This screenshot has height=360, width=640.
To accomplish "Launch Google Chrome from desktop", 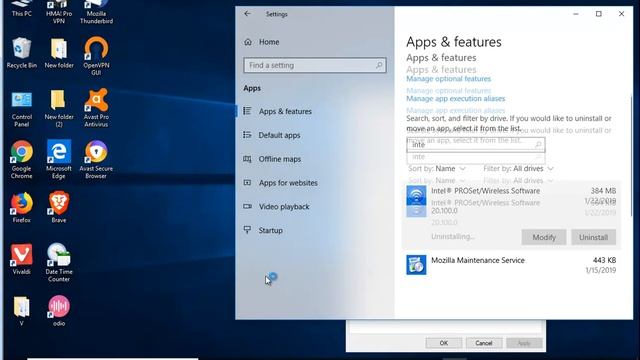I will [x=22, y=160].
